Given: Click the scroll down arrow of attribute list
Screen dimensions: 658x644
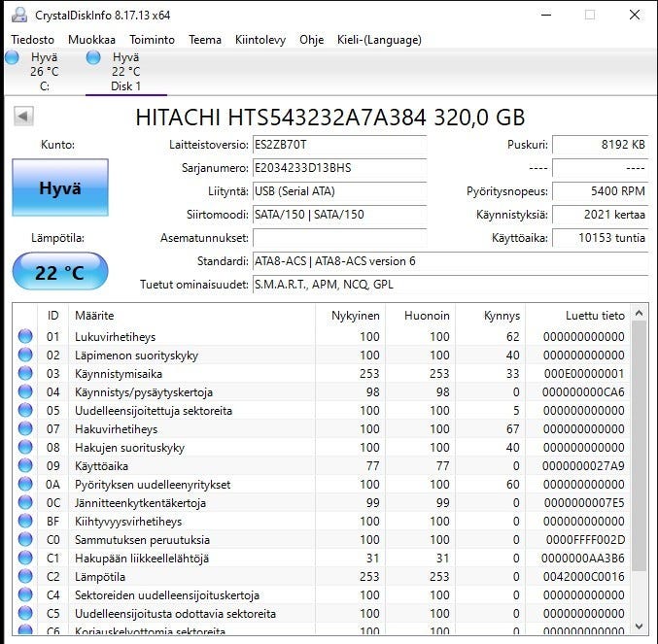Looking at the screenshot, I should (x=639, y=627).
